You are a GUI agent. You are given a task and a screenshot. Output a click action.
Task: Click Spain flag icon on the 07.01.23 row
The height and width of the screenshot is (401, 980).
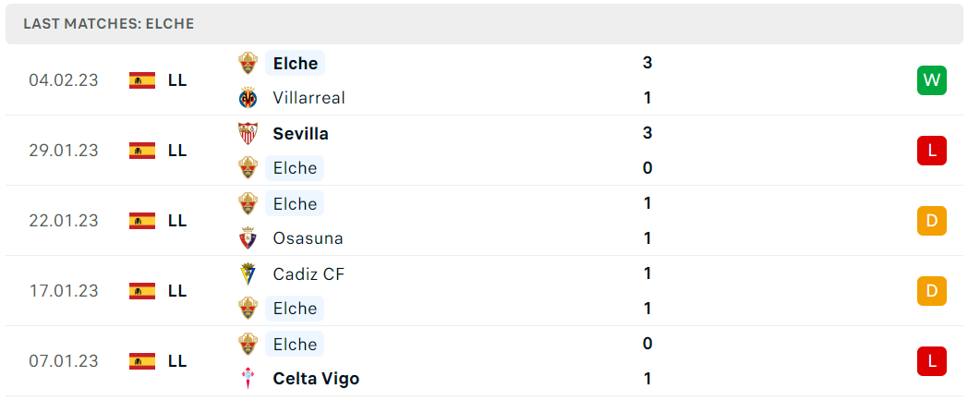[142, 361]
